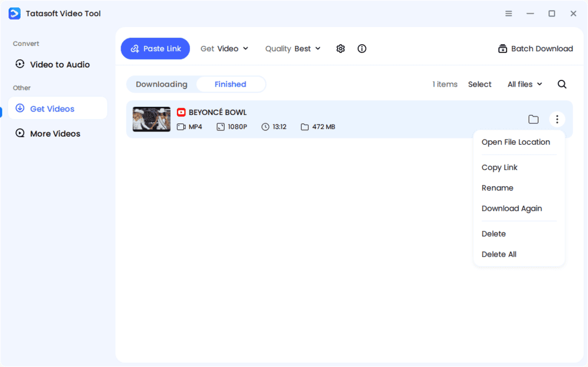Click the three-dot menu on the downloaded video
The width and height of the screenshot is (588, 367).
[x=557, y=119]
